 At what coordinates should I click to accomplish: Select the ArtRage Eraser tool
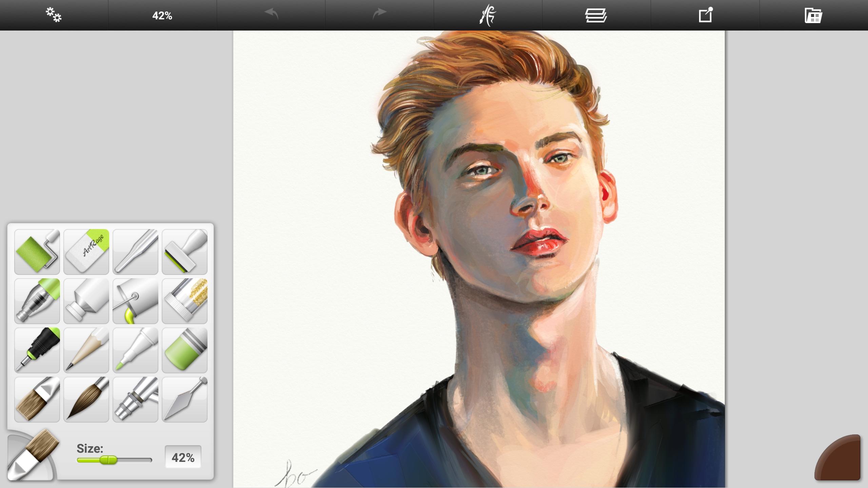[x=86, y=252]
